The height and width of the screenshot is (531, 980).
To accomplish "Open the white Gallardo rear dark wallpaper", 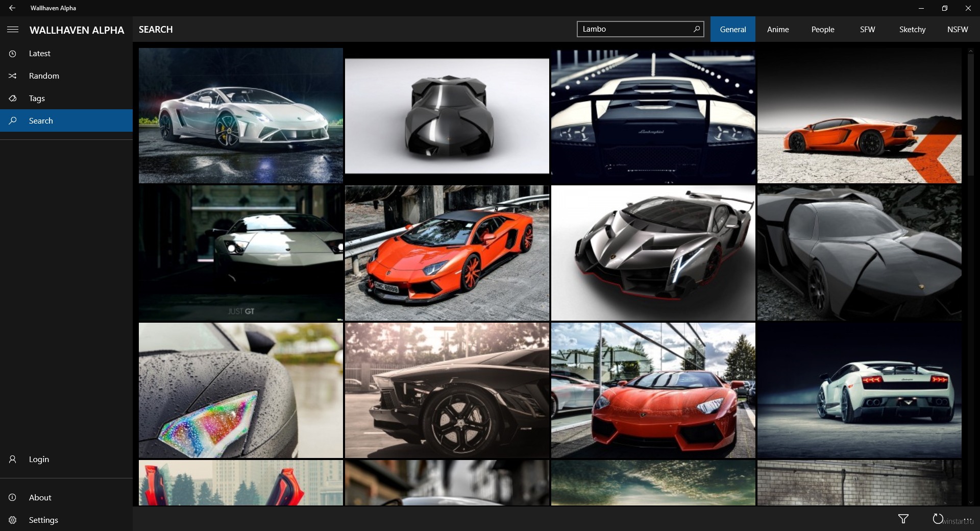I will pyautogui.click(x=860, y=390).
